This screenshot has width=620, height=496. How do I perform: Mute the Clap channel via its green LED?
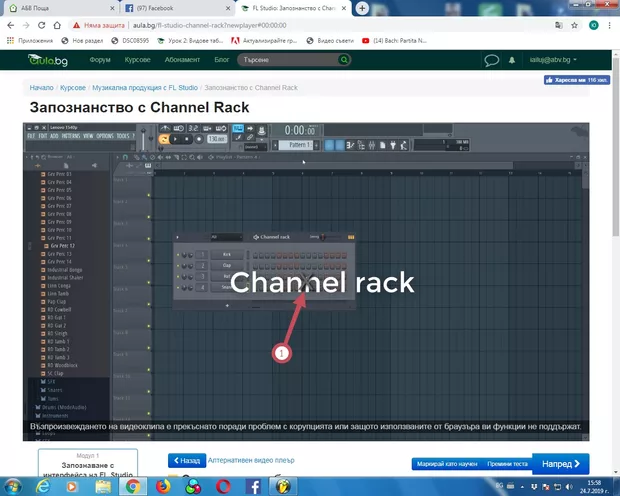[x=178, y=266]
